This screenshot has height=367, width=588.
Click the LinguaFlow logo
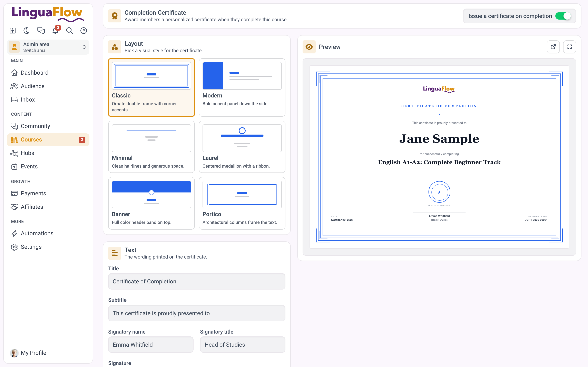pyautogui.click(x=48, y=14)
